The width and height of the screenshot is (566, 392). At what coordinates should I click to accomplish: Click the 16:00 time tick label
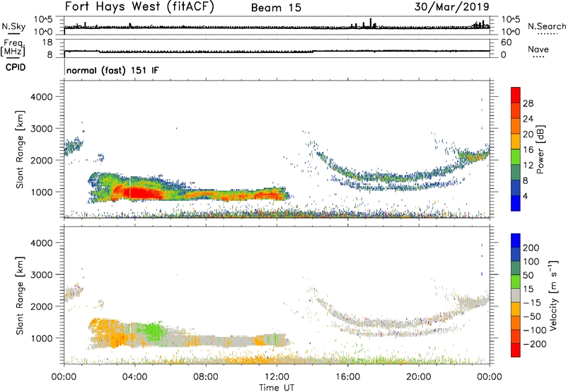coord(347,377)
